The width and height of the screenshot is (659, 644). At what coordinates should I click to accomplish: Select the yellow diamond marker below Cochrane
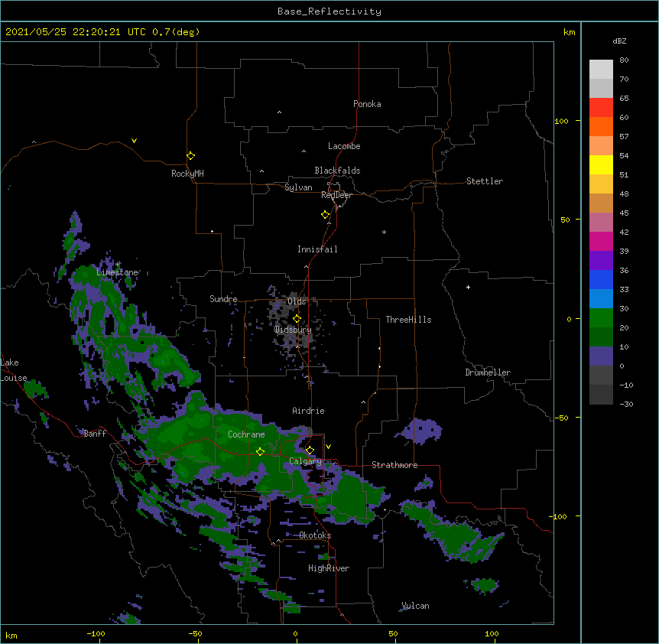[x=260, y=452]
